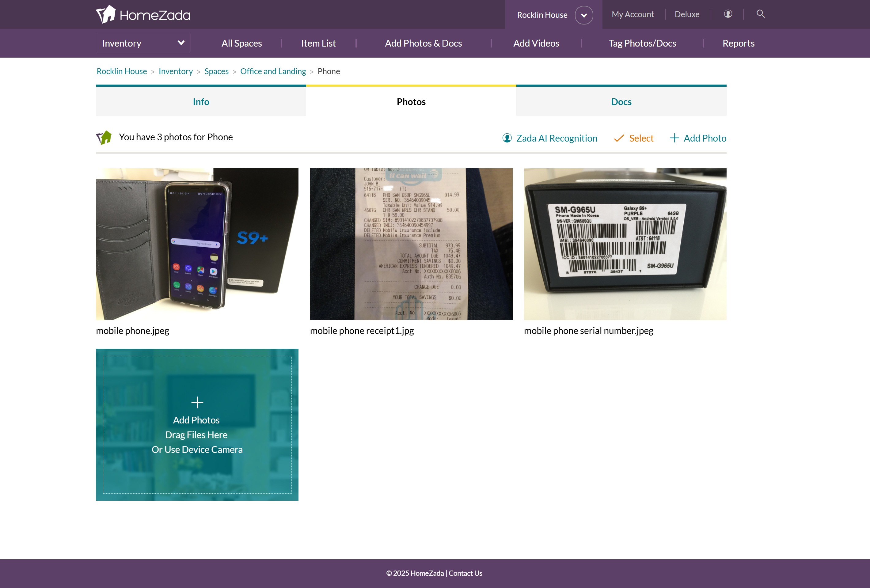The image size is (870, 588).
Task: Click the plus icon beside Add Photo
Action: [x=674, y=138]
